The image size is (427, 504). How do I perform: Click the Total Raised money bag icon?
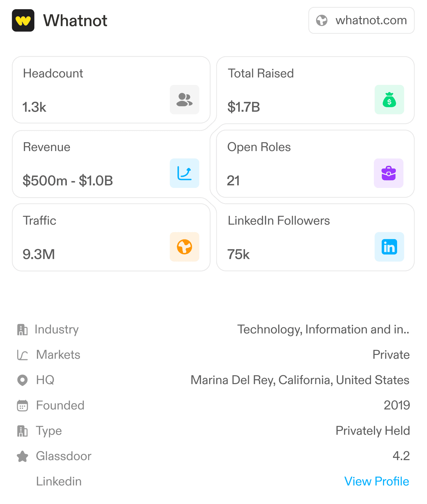[389, 100]
